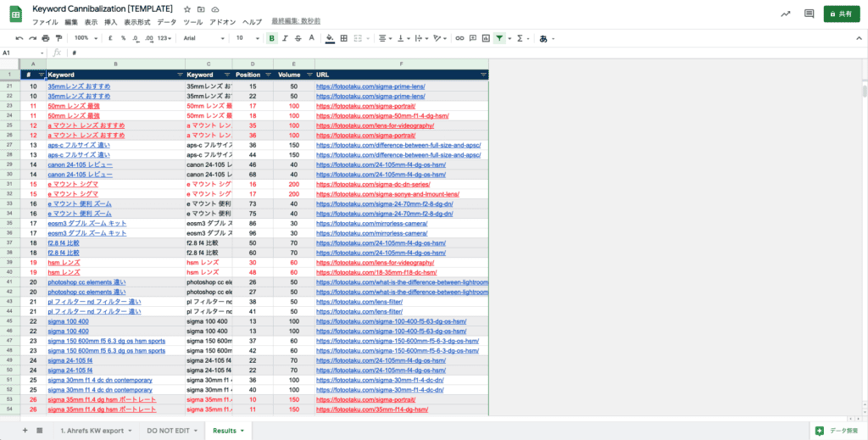This screenshot has width=868, height=440.
Task: Insert a comment from the toolbar
Action: 473,38
